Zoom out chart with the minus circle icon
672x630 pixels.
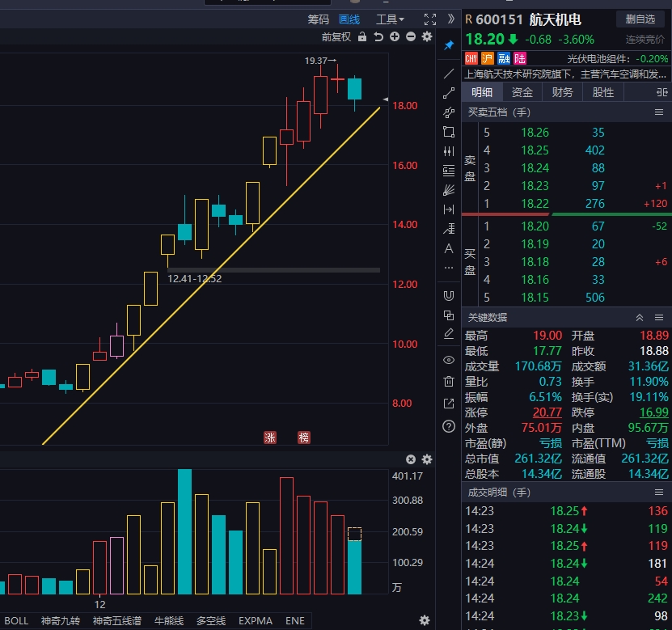(x=411, y=37)
